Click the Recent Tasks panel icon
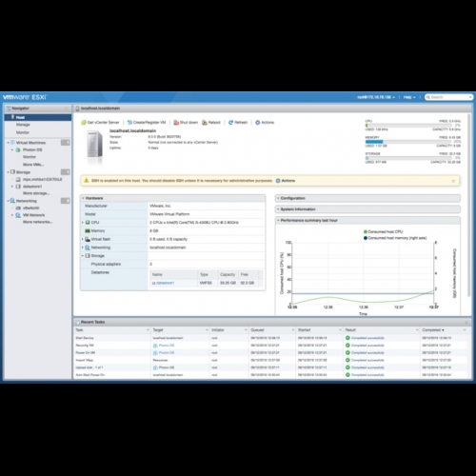This screenshot has width=476, height=476. pos(77,322)
